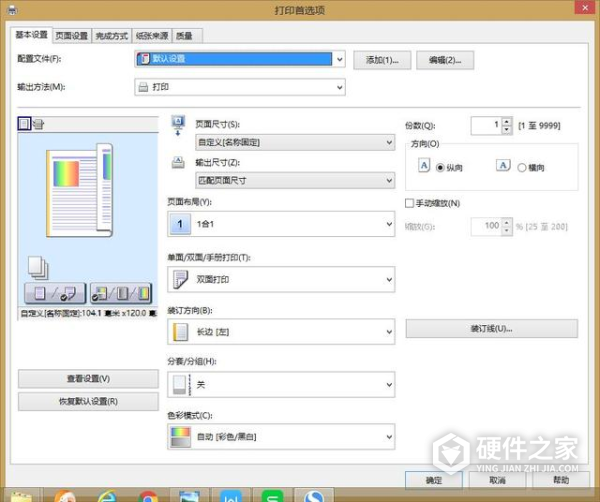
Task: Click the portrait orientation A icon
Action: click(424, 166)
